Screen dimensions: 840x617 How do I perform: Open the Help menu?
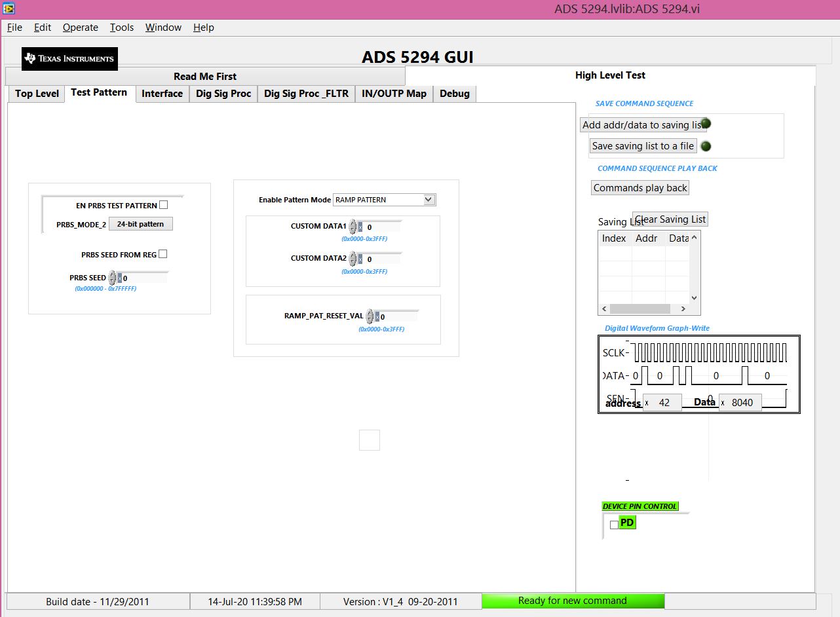pos(204,28)
